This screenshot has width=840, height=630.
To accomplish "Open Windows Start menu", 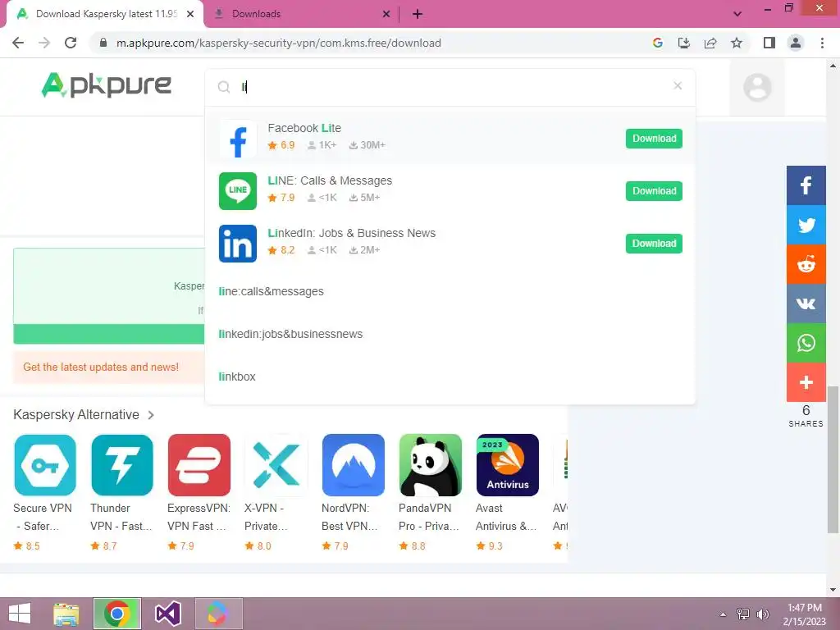I will (20, 614).
